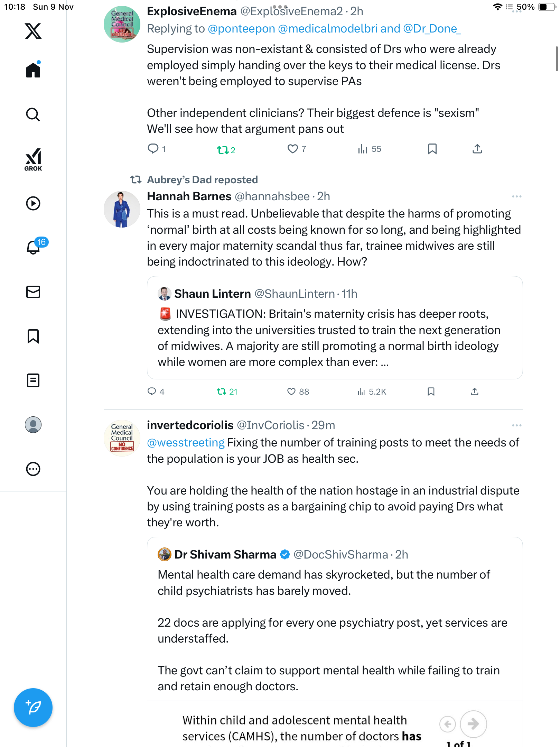Open the video play icon in sidebar
Viewport: 560px width, 747px height.
[33, 203]
